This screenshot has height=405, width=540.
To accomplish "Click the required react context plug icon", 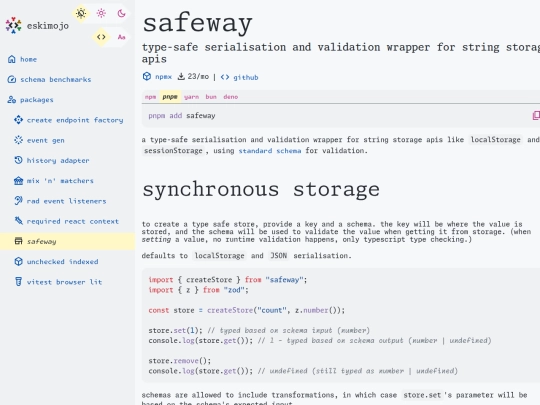I will (x=18, y=221).
